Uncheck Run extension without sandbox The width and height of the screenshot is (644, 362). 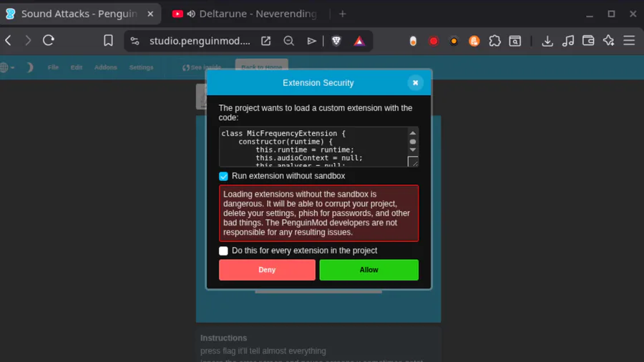pos(223,176)
